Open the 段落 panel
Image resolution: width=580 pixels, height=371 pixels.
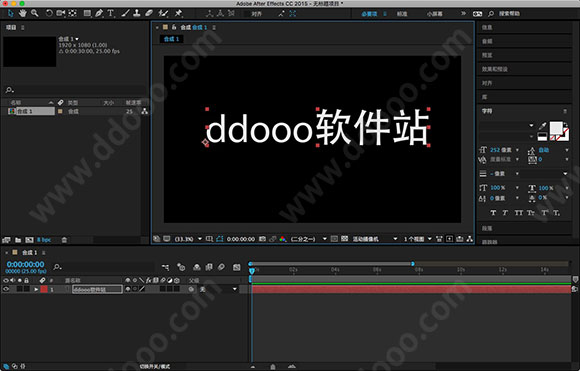[487, 228]
